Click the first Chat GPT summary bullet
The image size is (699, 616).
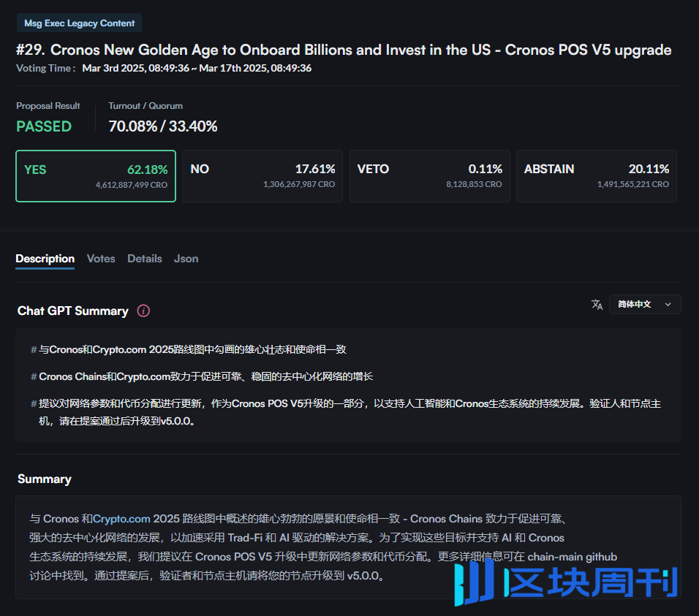pos(189,349)
